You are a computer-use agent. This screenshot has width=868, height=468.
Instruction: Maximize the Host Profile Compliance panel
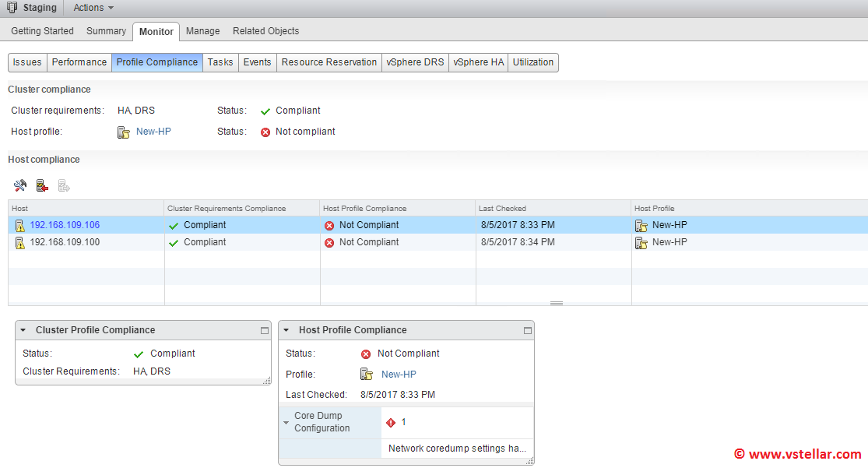[528, 331]
